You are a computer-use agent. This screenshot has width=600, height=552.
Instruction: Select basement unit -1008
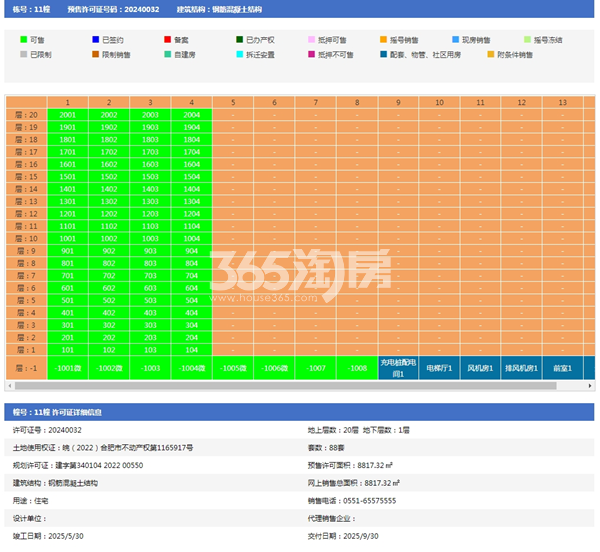tap(357, 368)
